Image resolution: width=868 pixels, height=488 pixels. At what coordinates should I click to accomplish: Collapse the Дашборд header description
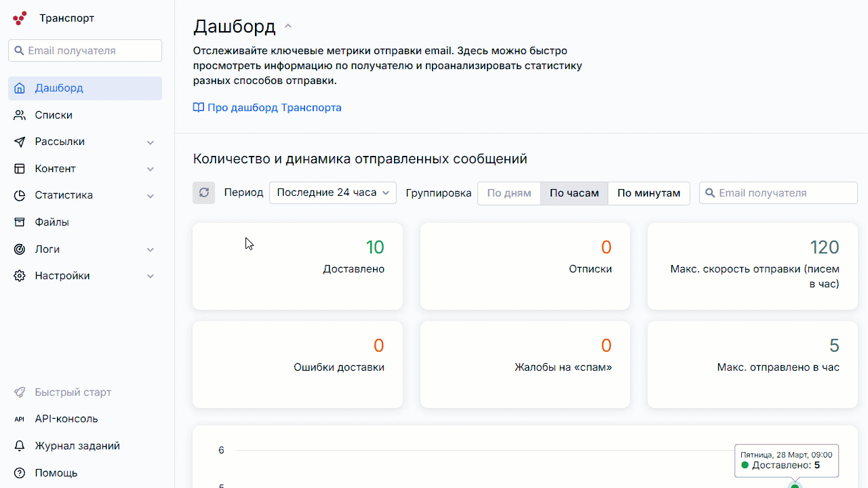288,26
